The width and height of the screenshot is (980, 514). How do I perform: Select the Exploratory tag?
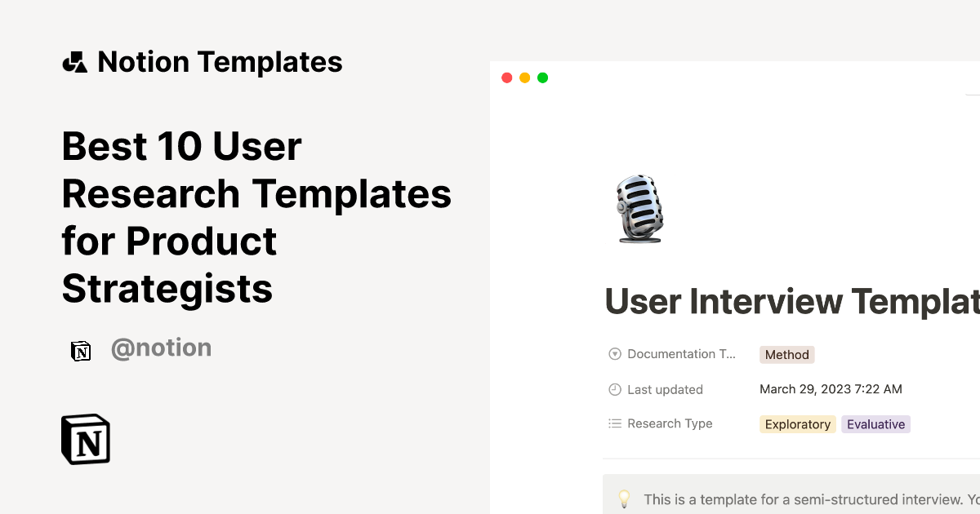click(797, 424)
